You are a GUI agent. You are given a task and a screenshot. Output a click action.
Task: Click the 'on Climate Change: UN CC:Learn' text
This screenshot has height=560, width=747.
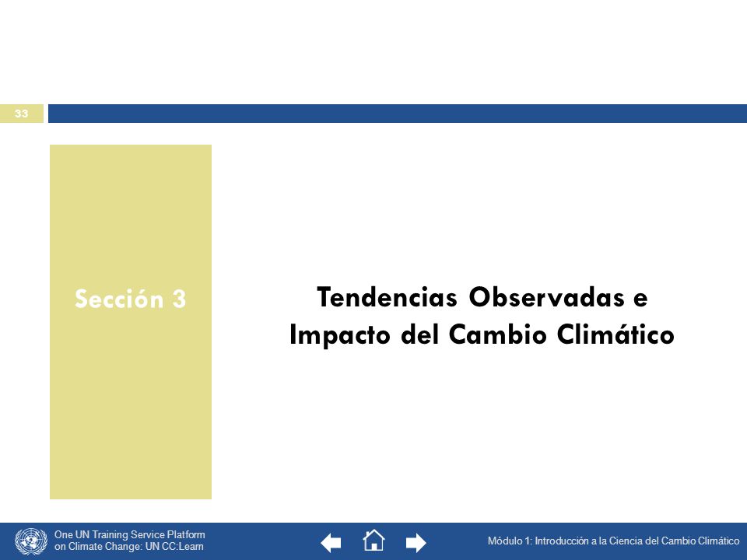[x=129, y=547]
